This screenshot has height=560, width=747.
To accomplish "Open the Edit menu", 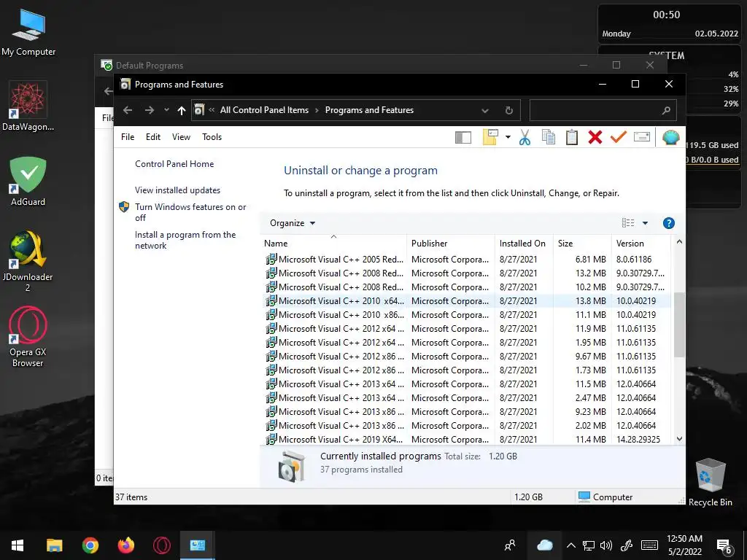I will (x=153, y=137).
